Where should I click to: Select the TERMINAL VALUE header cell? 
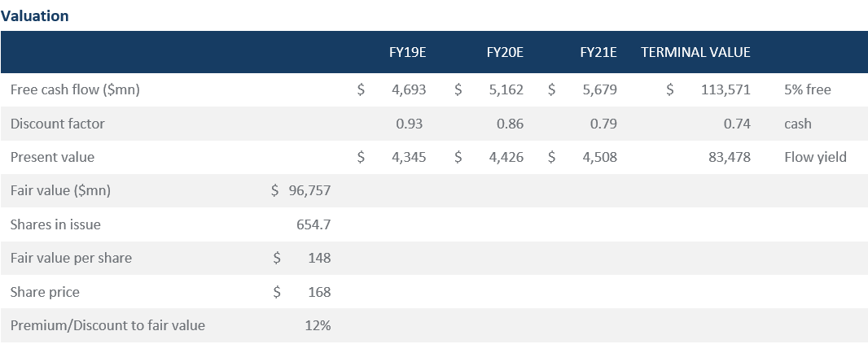[x=695, y=53]
